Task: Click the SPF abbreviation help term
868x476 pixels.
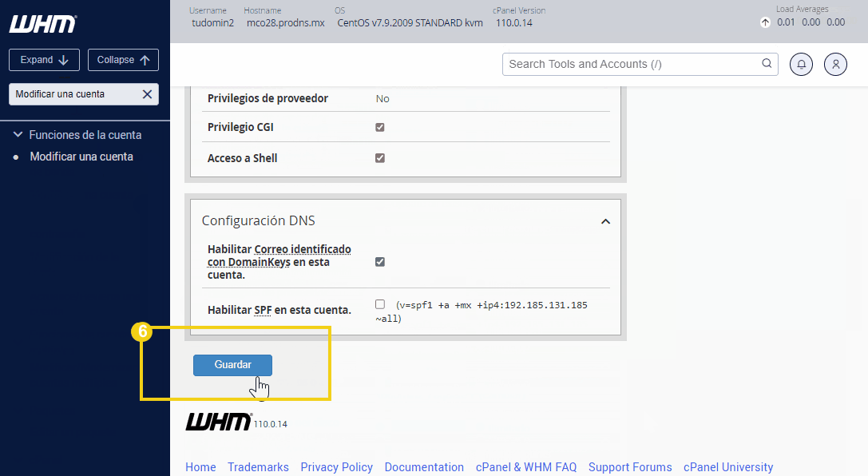Action: click(x=263, y=310)
